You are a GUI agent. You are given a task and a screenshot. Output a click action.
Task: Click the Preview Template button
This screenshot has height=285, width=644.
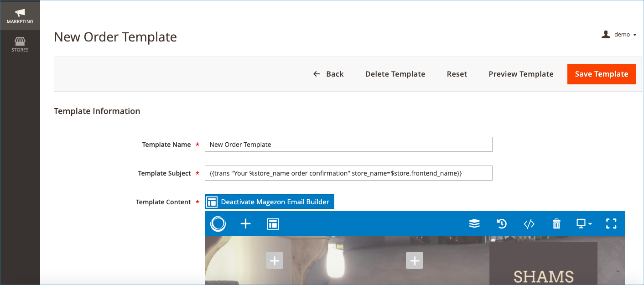[521, 74]
